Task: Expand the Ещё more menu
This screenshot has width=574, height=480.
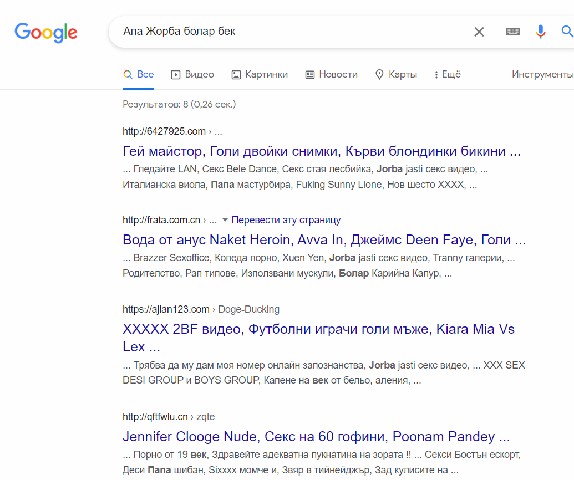Action: tap(447, 75)
